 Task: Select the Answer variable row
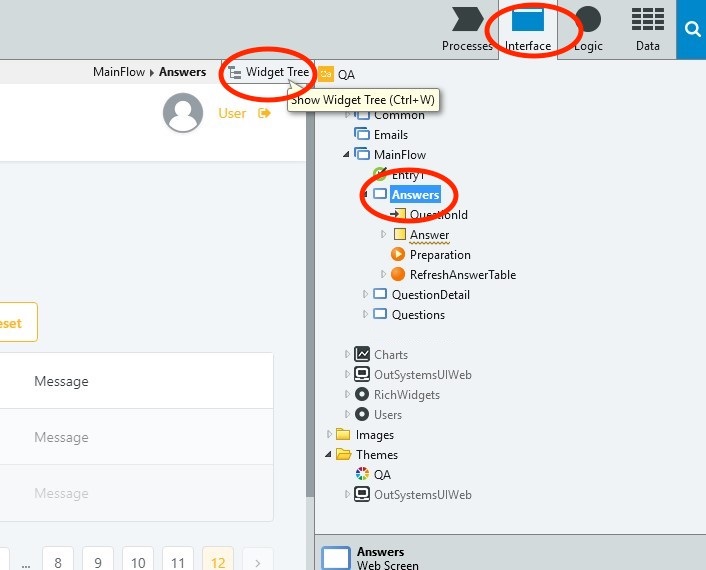point(429,235)
